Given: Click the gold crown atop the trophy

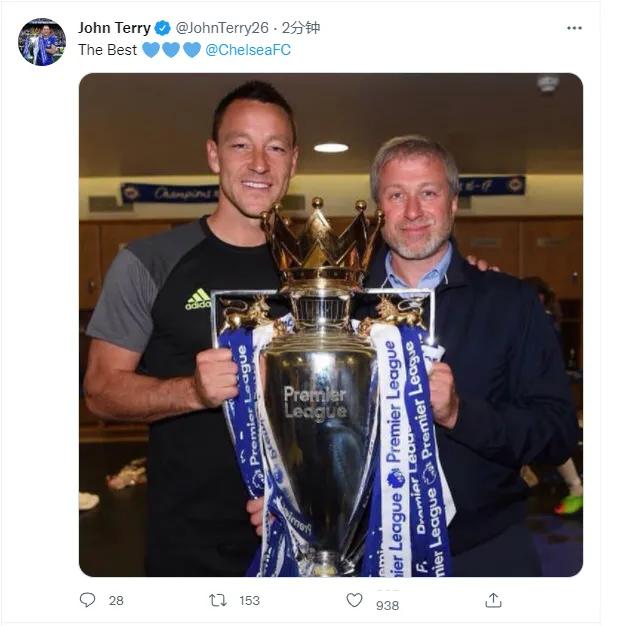Looking at the screenshot, I should [322, 240].
